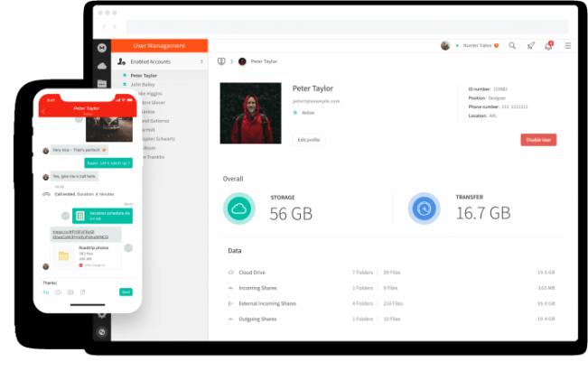Click the Edit profile button
This screenshot has width=588, height=371.
pyautogui.click(x=309, y=140)
